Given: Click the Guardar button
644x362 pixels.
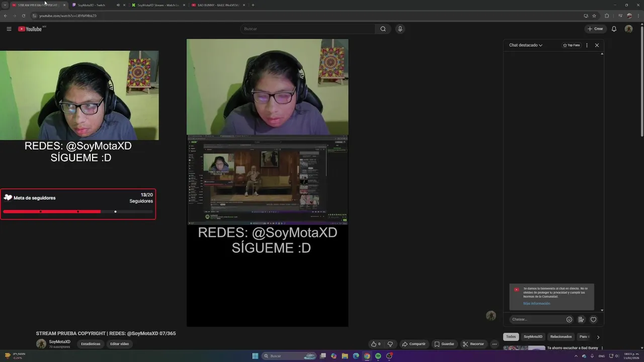Looking at the screenshot, I should (444, 344).
